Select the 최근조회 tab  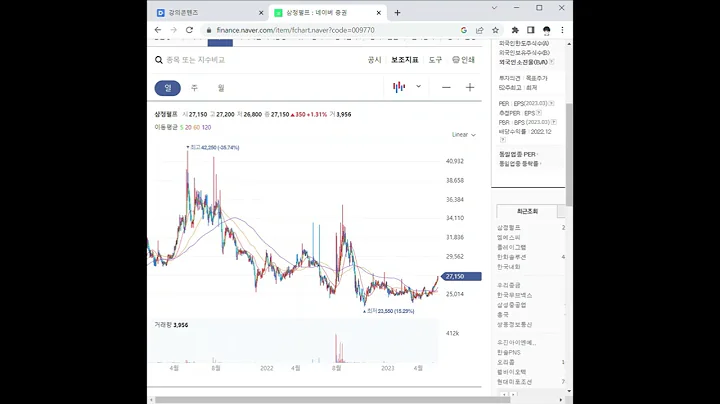tap(527, 211)
